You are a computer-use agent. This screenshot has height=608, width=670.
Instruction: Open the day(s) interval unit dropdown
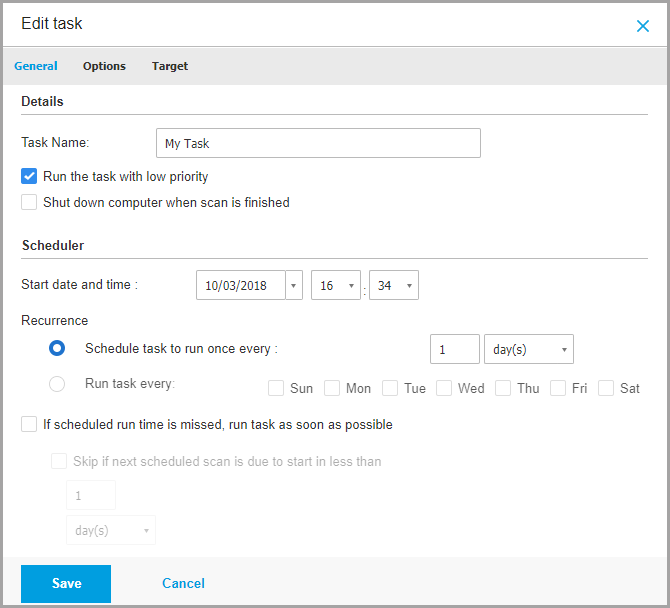[x=528, y=349]
